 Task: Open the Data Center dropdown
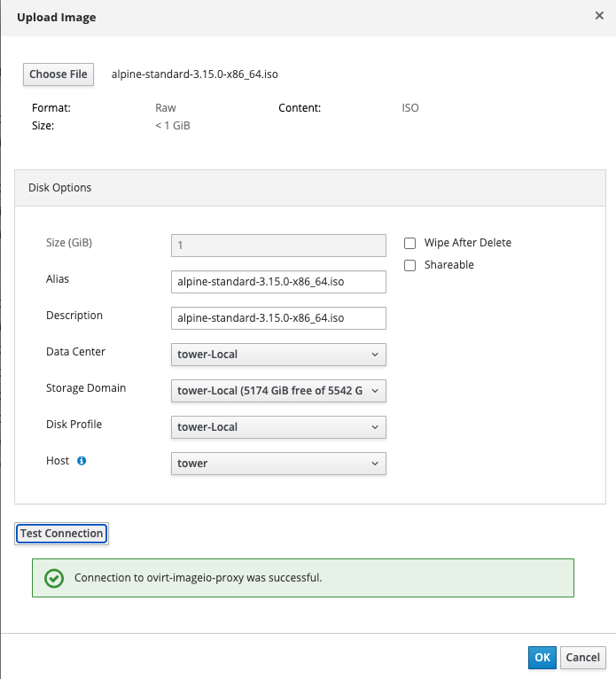(278, 355)
